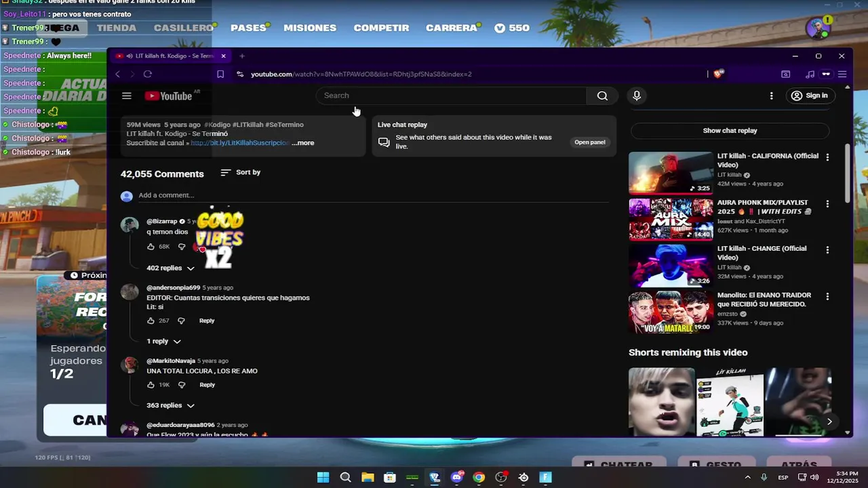Go back with the browser back arrow
This screenshot has width=868, height=488.
(x=117, y=74)
